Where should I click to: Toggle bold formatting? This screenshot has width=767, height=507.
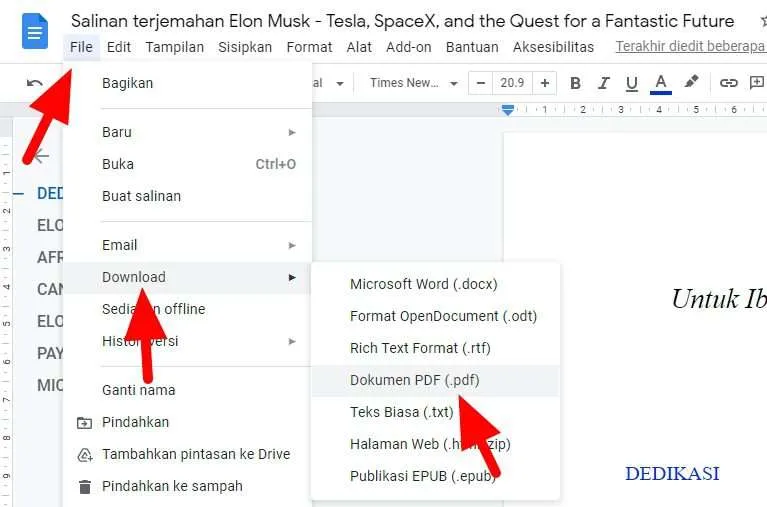point(575,83)
